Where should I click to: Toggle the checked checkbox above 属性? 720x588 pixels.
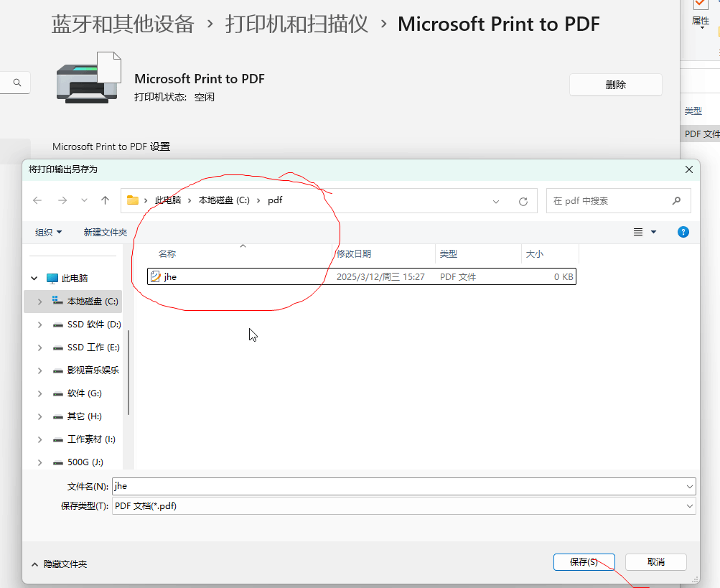(700, 5)
